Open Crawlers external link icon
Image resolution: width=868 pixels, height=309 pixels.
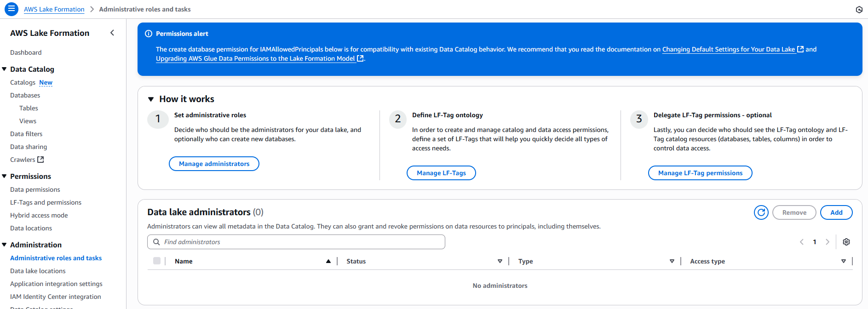click(x=40, y=160)
